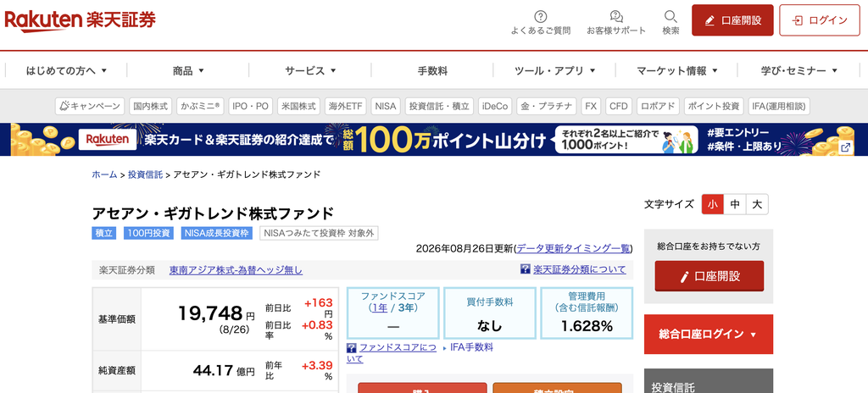This screenshot has width=868, height=393.
Task: Set text size to 小
Action: click(712, 204)
